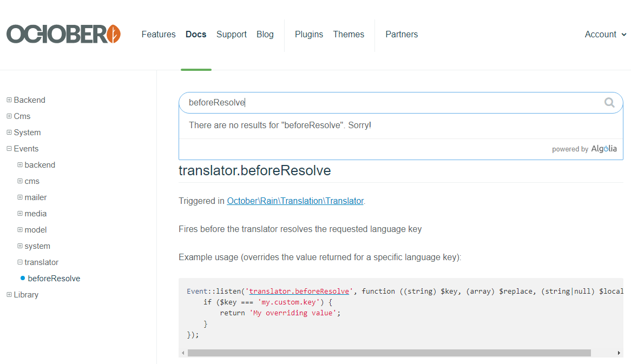
Task: Open the Themes page from the top menu
Action: pyautogui.click(x=348, y=34)
